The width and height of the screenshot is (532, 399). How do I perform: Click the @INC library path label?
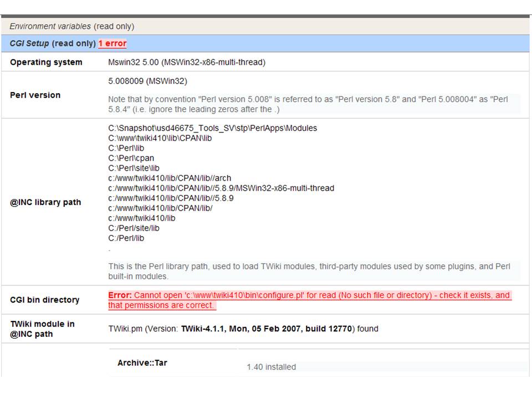pos(45,202)
